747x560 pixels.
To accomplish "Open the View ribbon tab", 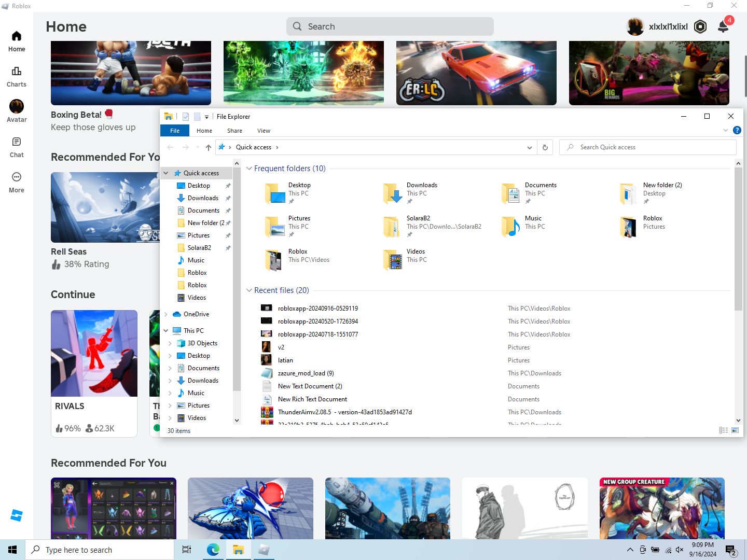I will click(264, 131).
